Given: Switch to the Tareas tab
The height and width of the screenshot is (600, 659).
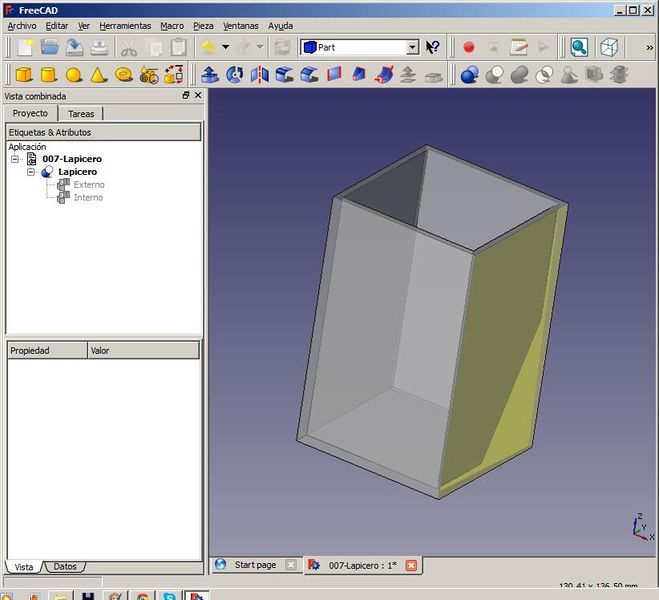Looking at the screenshot, I should click(81, 114).
